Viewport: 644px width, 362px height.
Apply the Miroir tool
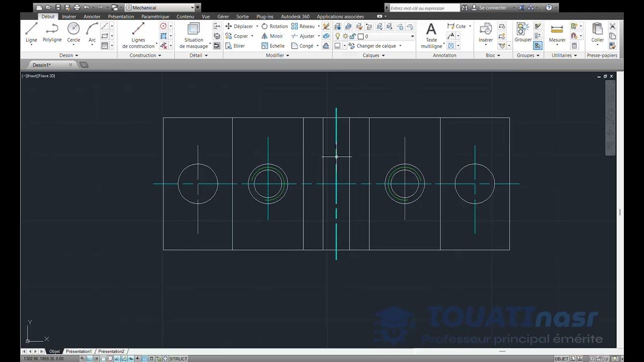tap(272, 36)
